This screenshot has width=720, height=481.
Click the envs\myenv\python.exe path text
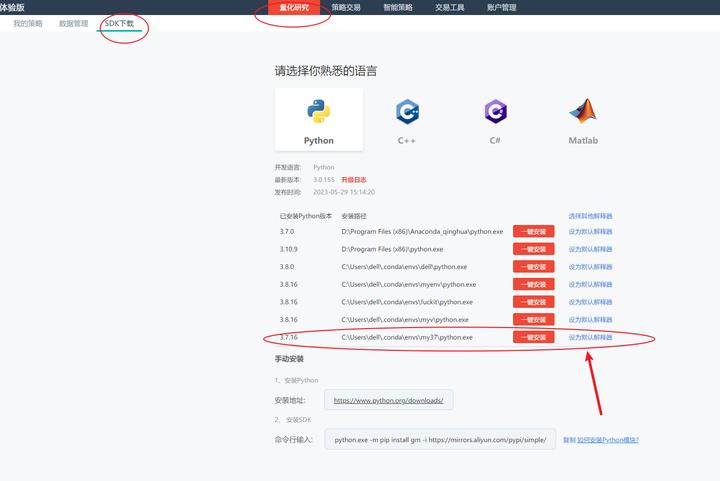(409, 285)
